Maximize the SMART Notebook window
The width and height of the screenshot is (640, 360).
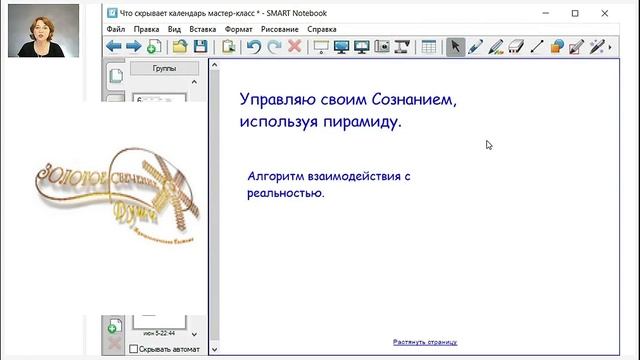click(x=575, y=13)
